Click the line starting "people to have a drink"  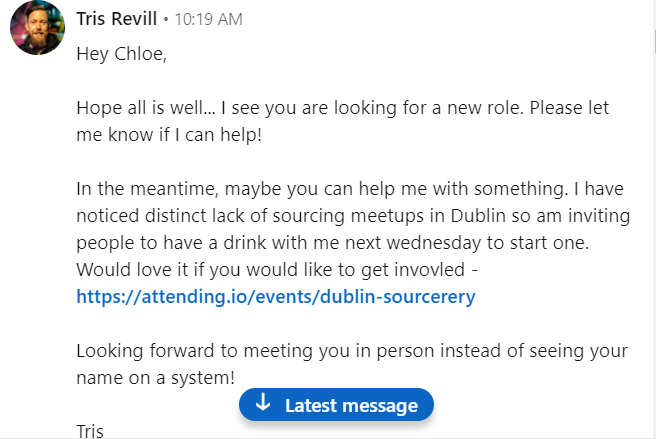pos(333,243)
